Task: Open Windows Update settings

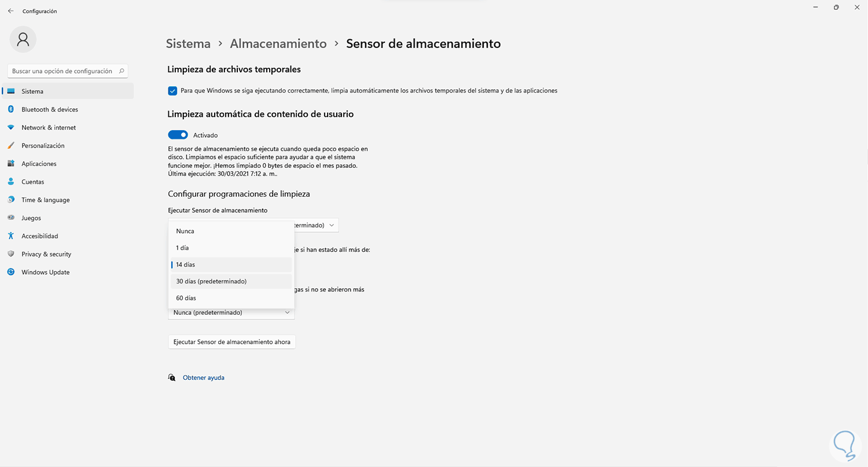Action: 45,273
